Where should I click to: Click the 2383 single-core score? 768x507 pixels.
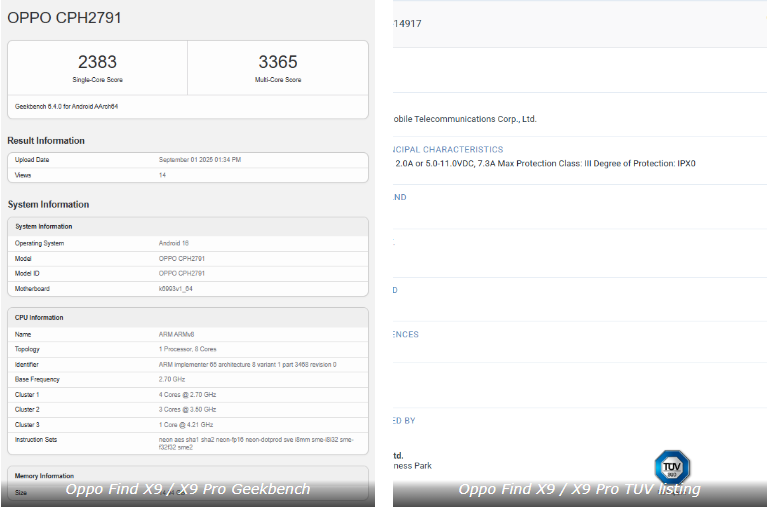[x=97, y=62]
